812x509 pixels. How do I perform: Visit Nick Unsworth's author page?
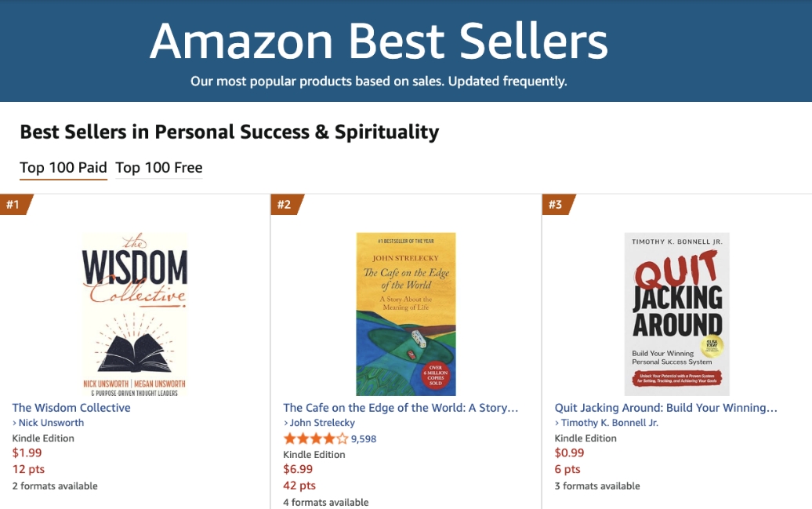[x=50, y=422]
